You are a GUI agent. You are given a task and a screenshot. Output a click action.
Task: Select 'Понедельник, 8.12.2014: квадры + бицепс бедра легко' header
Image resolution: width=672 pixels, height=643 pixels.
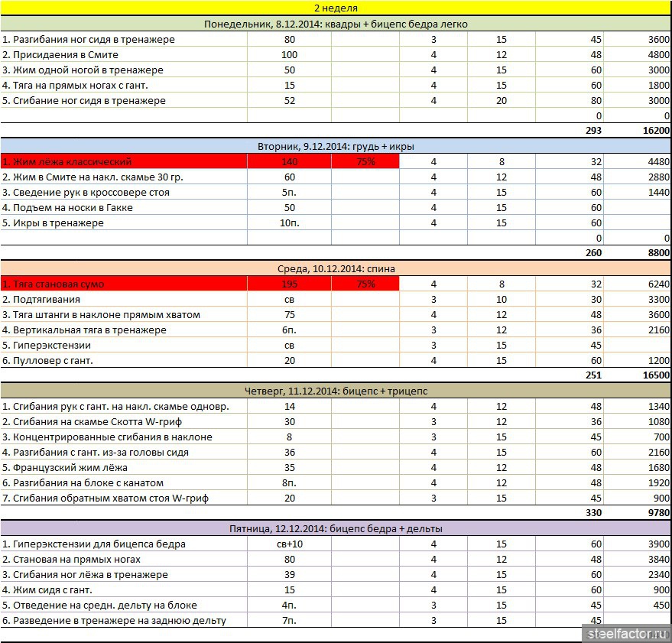(336, 24)
